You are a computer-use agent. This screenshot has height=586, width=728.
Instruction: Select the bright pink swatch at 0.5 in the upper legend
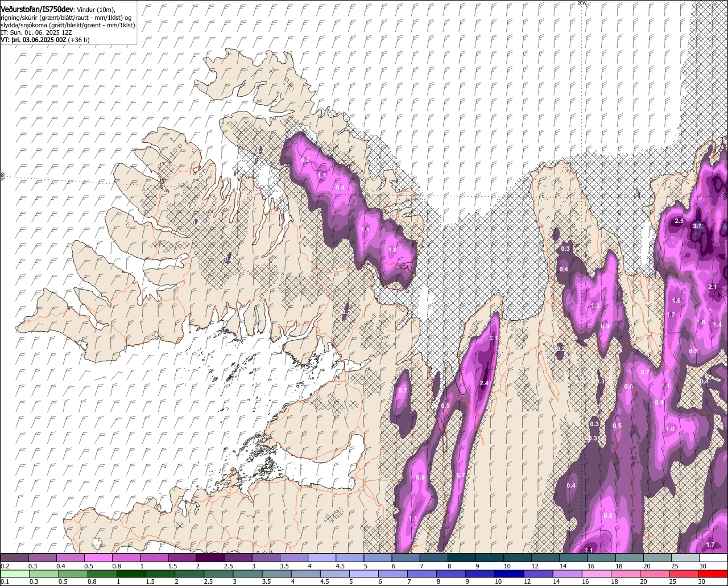(x=98, y=558)
